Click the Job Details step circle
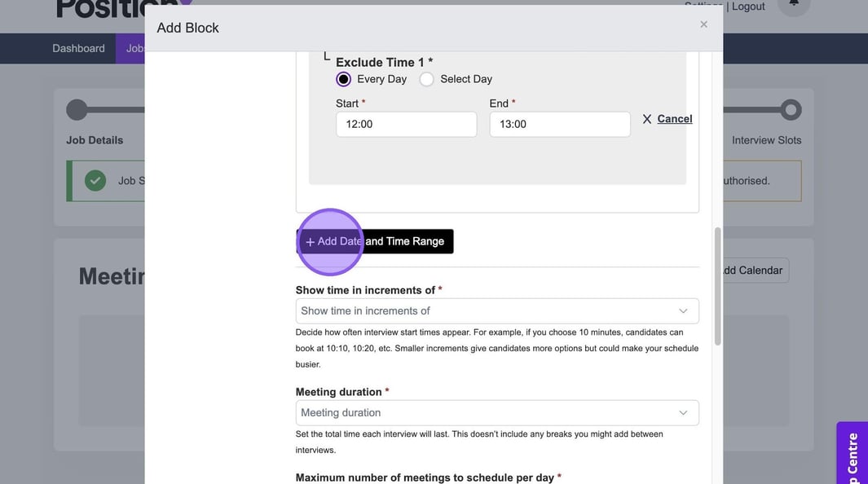Image resolution: width=868 pixels, height=484 pixels. [77, 110]
